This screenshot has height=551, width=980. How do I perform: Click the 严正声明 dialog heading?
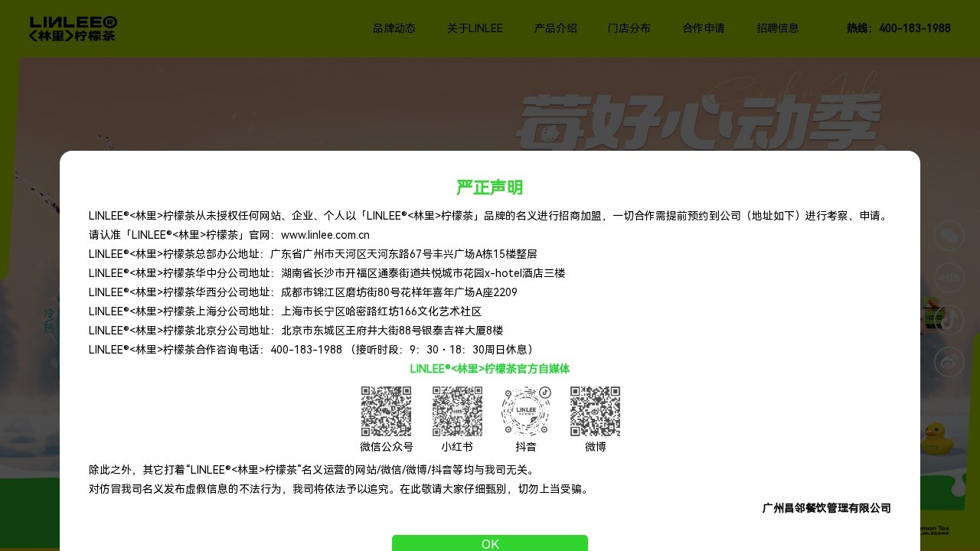pos(490,187)
